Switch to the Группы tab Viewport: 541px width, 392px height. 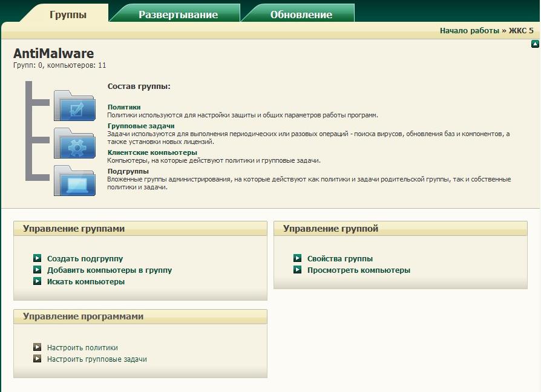[x=68, y=15]
